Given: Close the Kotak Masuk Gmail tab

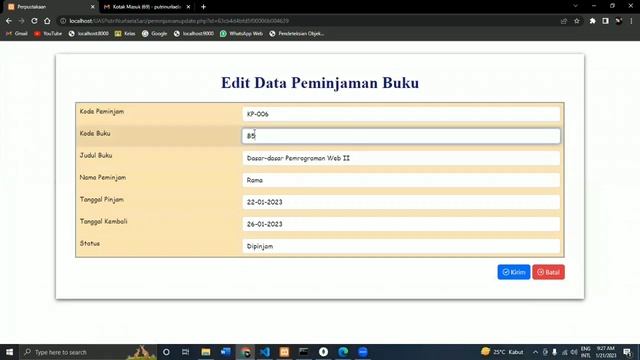Looking at the screenshot, I should tap(188, 7).
